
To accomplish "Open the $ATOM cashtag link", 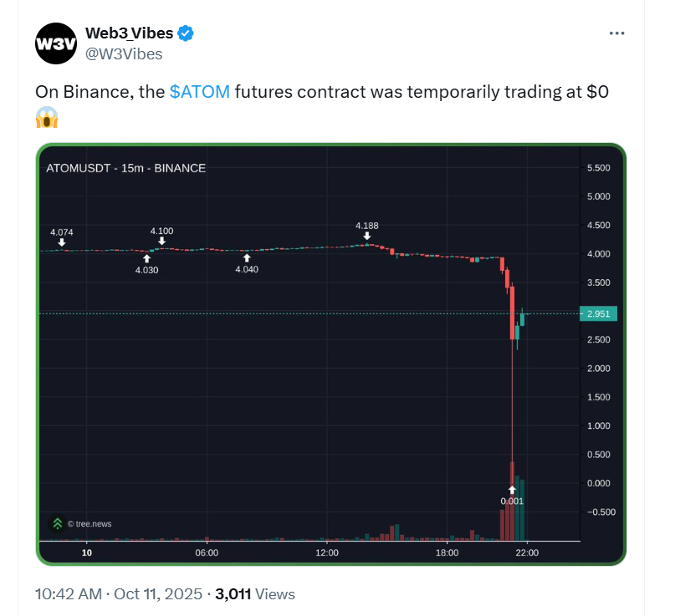I will [x=199, y=92].
